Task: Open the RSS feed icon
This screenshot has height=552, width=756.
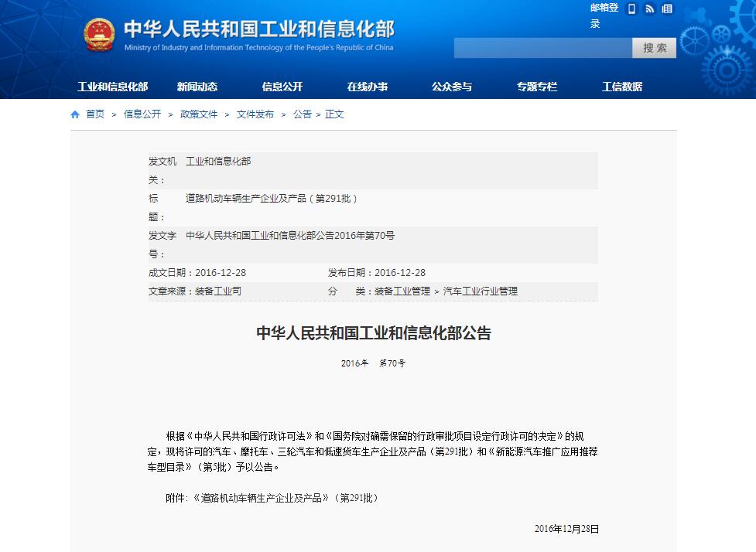Action: (x=649, y=9)
